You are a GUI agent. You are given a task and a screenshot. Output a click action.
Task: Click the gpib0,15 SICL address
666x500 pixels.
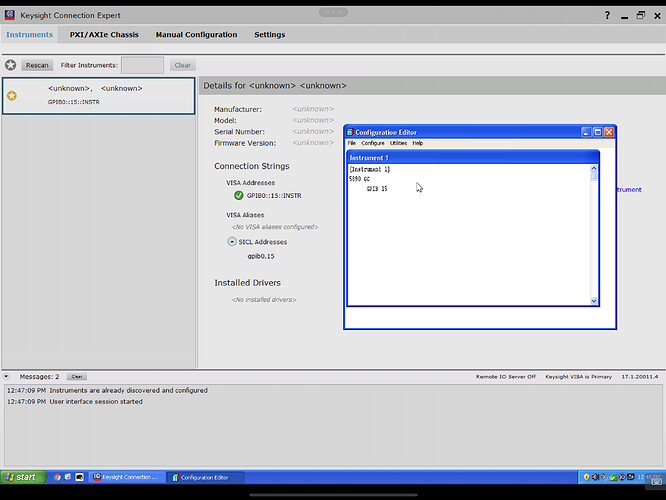click(261, 256)
